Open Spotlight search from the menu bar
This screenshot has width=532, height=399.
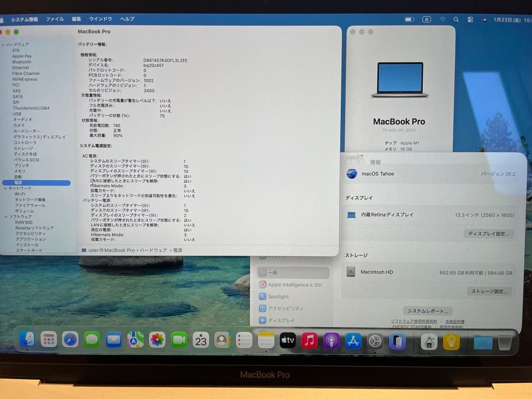coord(456,19)
